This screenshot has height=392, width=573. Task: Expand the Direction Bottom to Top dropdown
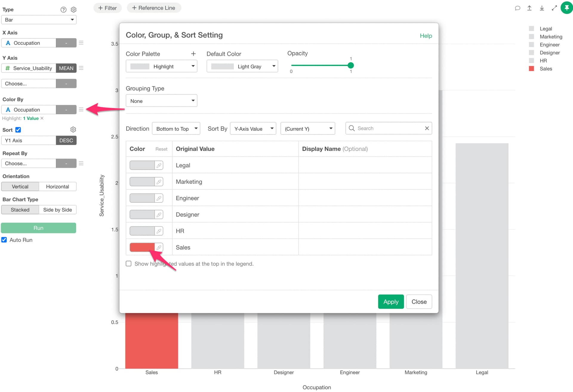(176, 129)
